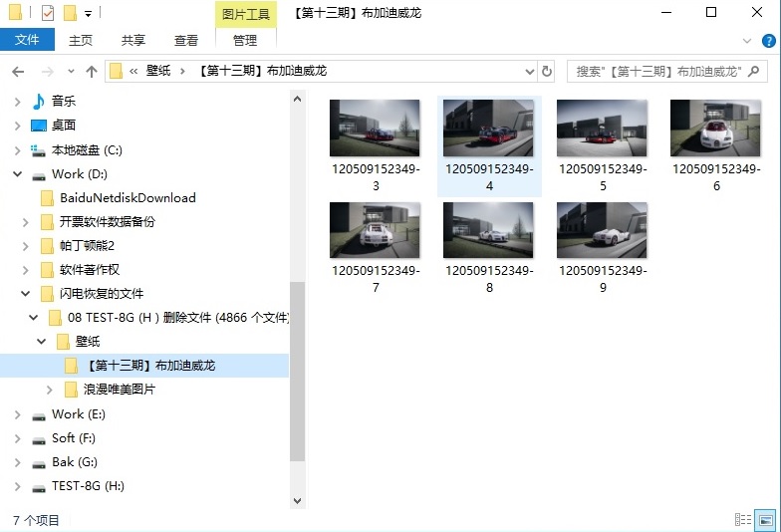The image size is (781, 532).
Task: Click the double chevron in address bar
Action: [x=133, y=72]
